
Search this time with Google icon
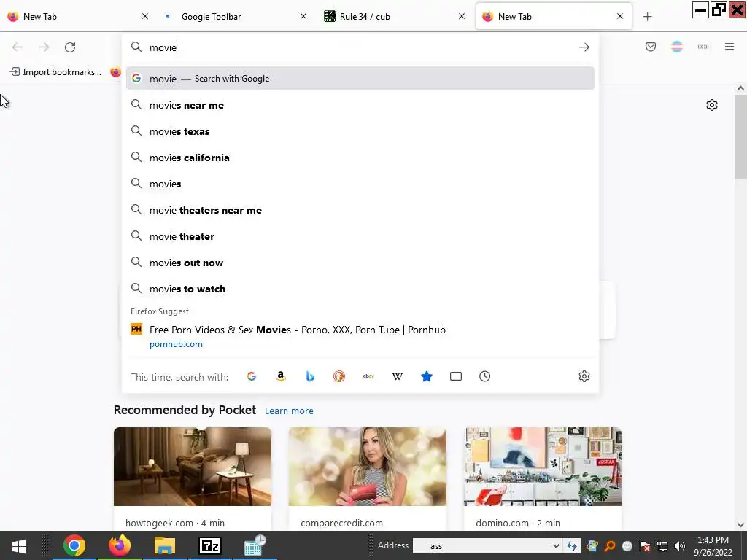252,377
